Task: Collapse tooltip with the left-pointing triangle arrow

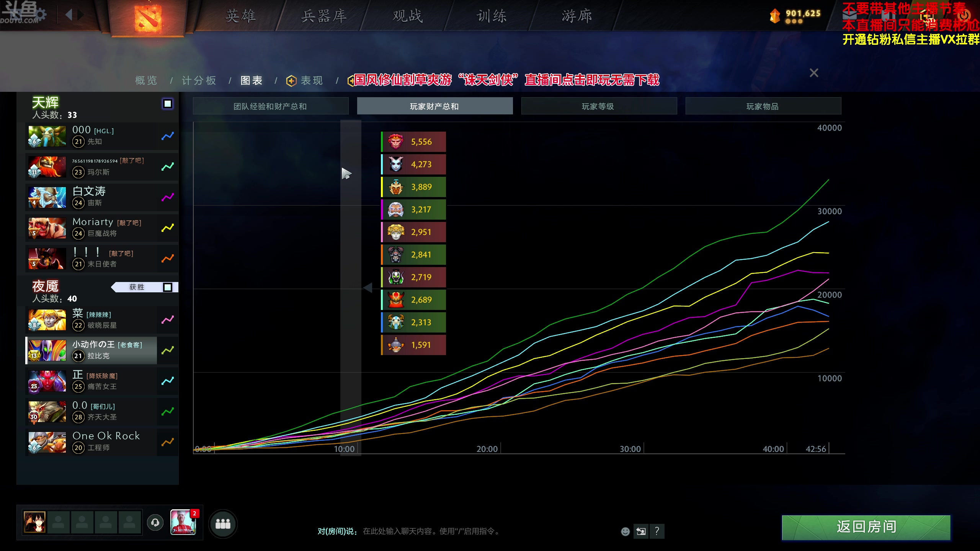Action: (368, 288)
